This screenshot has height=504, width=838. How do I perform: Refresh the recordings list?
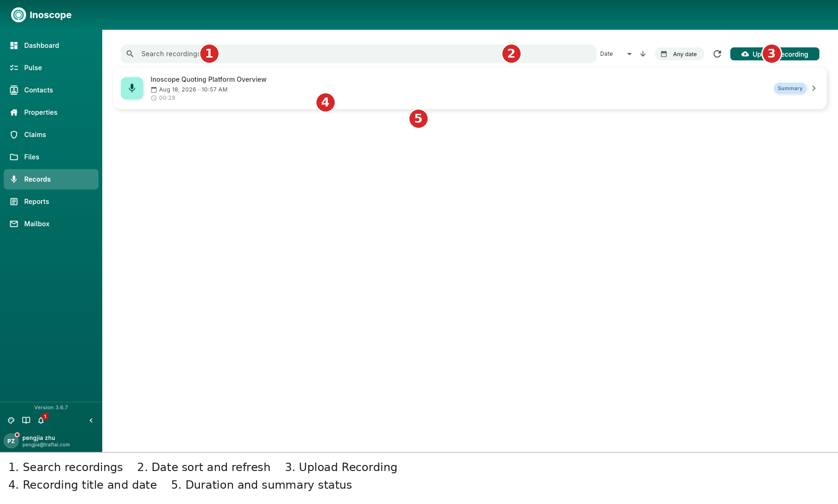tap(717, 54)
